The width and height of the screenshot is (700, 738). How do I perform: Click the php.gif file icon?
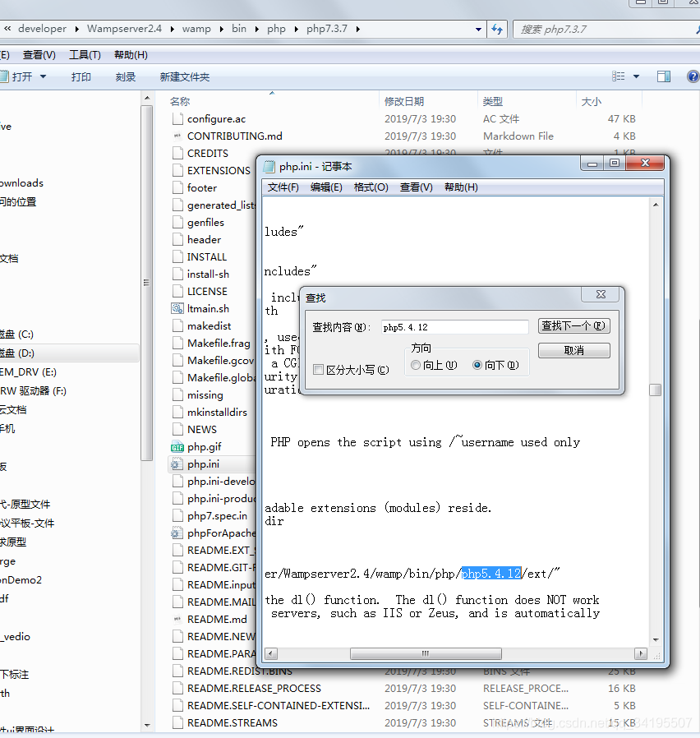click(x=177, y=447)
